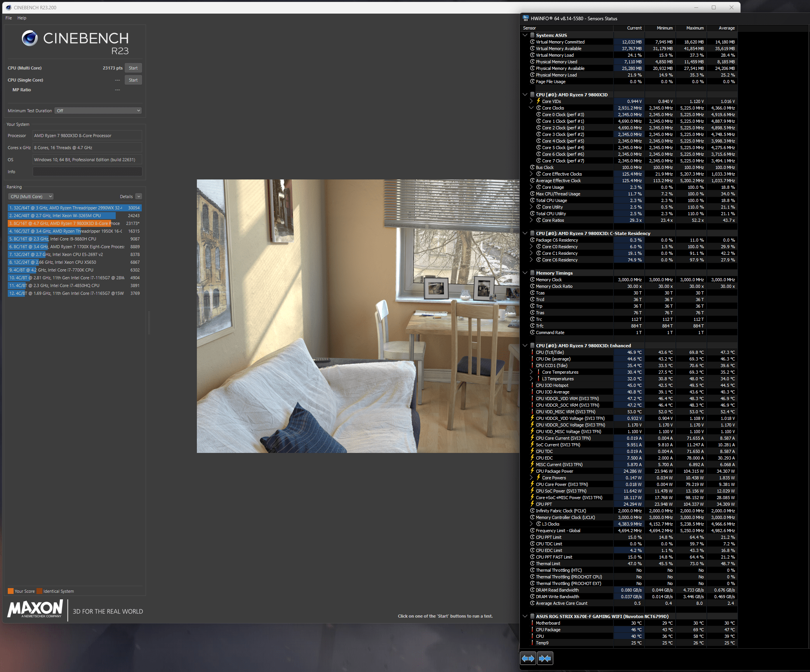
Task: Open the Minimum Test Duration dropdown
Action: (98, 111)
